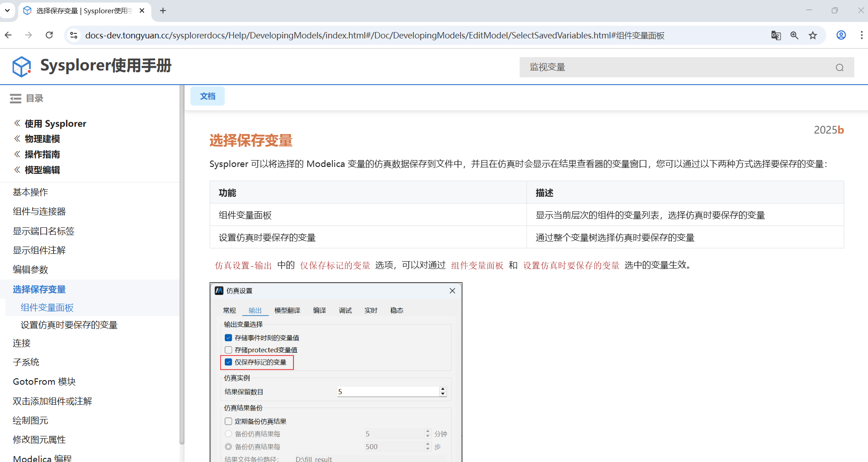Viewport: 868px width, 462px height.
Task: Open 连接 in the sidebar
Action: coord(22,343)
